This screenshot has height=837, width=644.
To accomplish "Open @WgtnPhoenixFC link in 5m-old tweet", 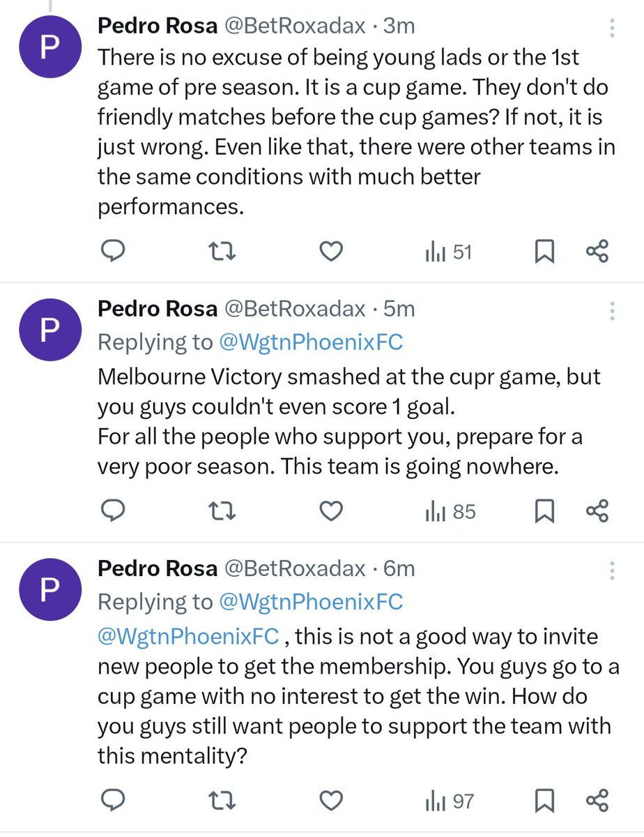I will click(311, 342).
